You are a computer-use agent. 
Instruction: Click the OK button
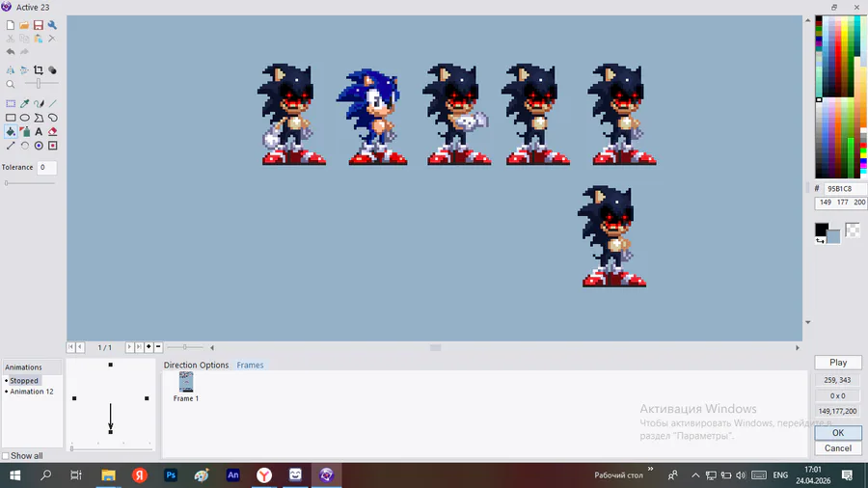838,433
